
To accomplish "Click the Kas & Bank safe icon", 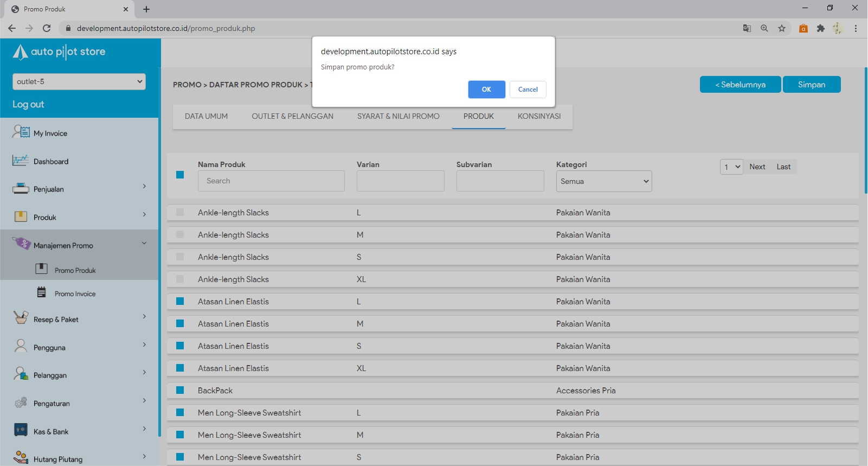I will coord(21,431).
